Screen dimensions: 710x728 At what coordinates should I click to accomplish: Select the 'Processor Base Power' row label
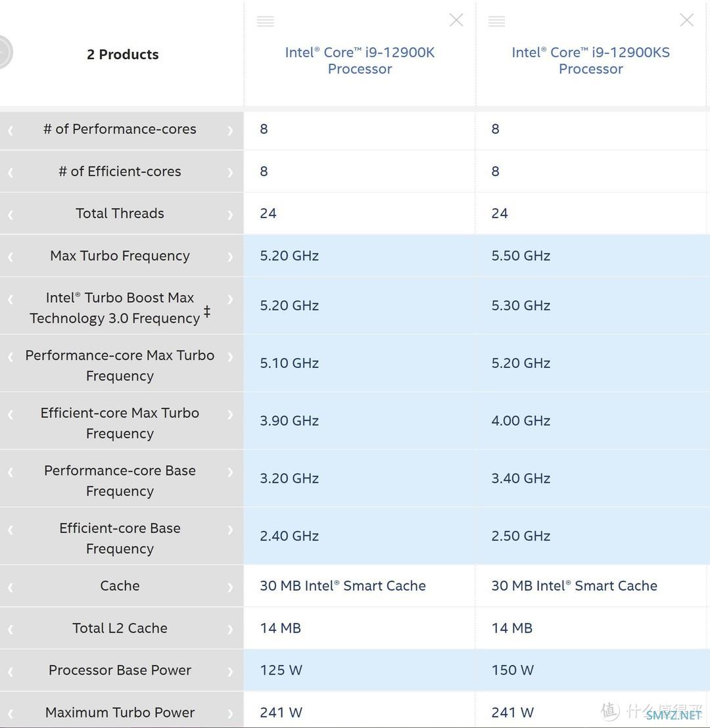pyautogui.click(x=120, y=670)
